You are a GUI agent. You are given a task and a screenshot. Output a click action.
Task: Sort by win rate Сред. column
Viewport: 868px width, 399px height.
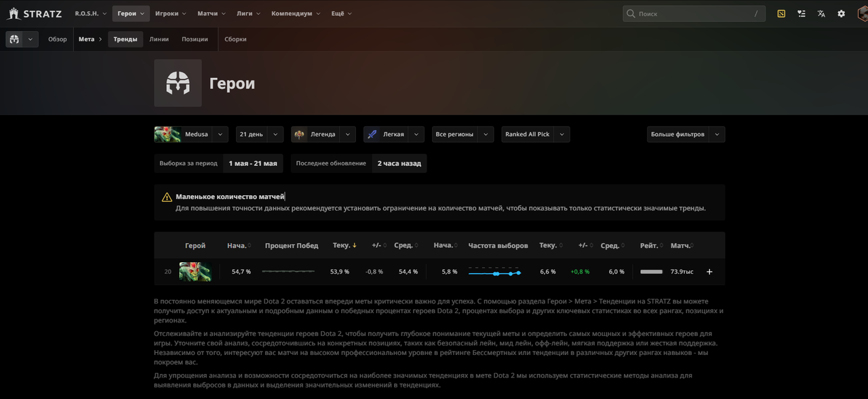point(407,245)
